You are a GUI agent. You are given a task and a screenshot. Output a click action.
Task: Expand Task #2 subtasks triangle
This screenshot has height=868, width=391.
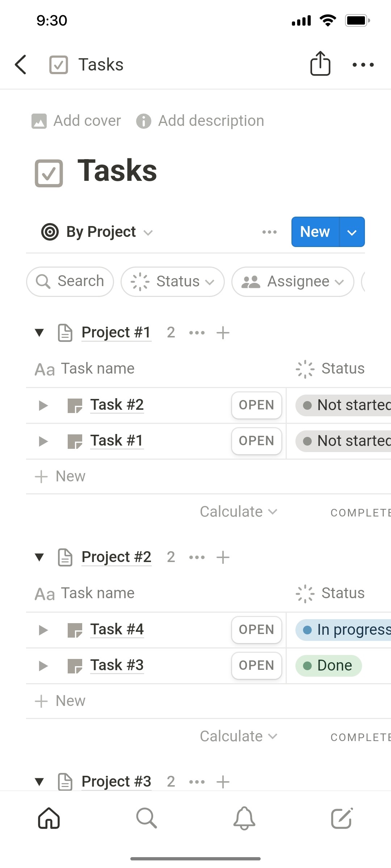pyautogui.click(x=43, y=405)
